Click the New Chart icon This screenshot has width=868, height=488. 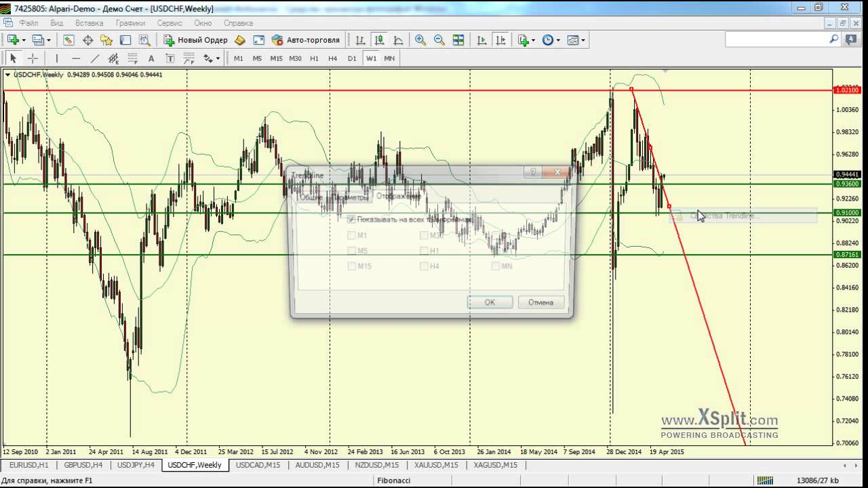coord(12,40)
